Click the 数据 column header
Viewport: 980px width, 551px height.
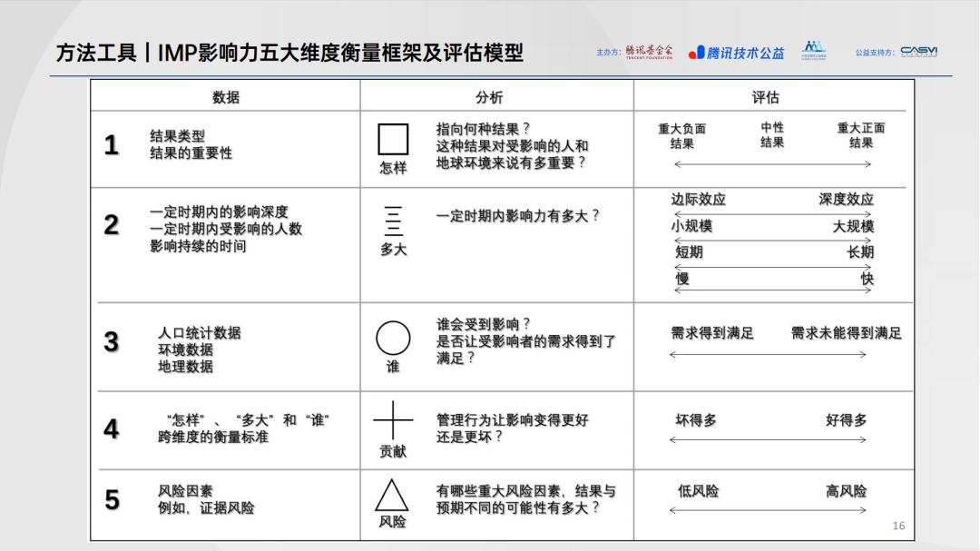(x=226, y=97)
